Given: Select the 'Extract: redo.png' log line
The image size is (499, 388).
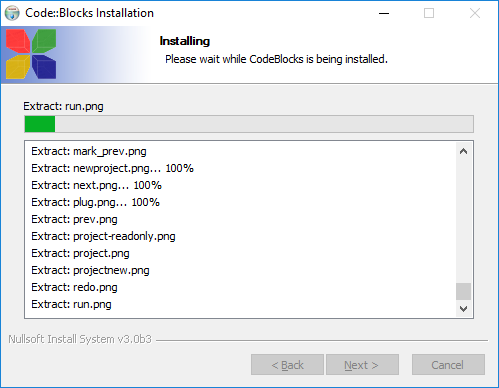Looking at the screenshot, I should tap(74, 287).
